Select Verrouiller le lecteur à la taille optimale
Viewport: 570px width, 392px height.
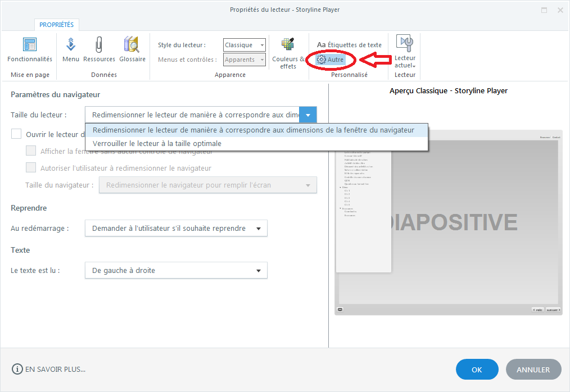click(x=257, y=144)
